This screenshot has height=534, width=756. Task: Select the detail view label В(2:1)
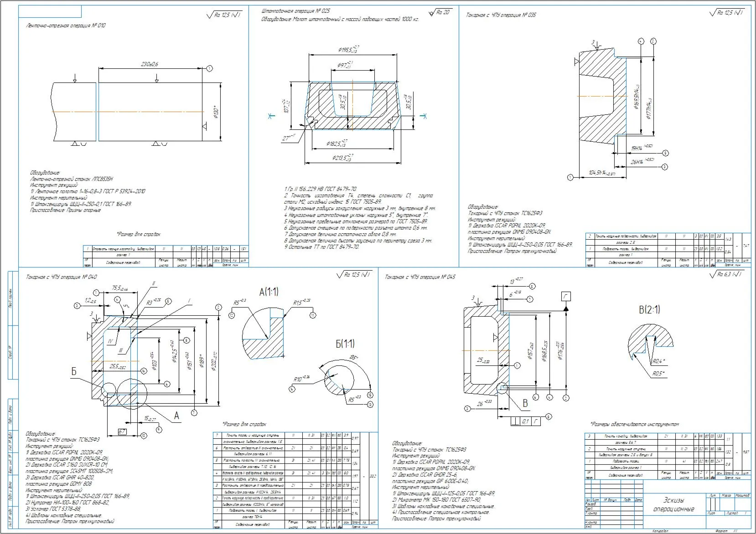(x=649, y=310)
